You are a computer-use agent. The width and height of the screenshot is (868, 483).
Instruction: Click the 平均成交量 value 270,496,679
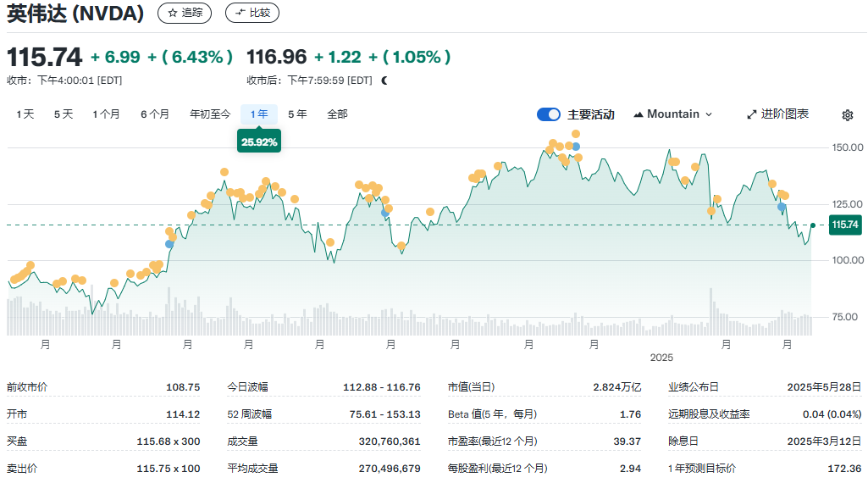[390, 469]
